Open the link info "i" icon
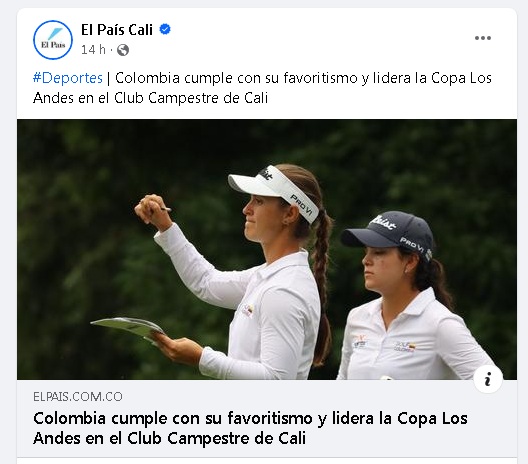This screenshot has width=528, height=464. [x=488, y=379]
